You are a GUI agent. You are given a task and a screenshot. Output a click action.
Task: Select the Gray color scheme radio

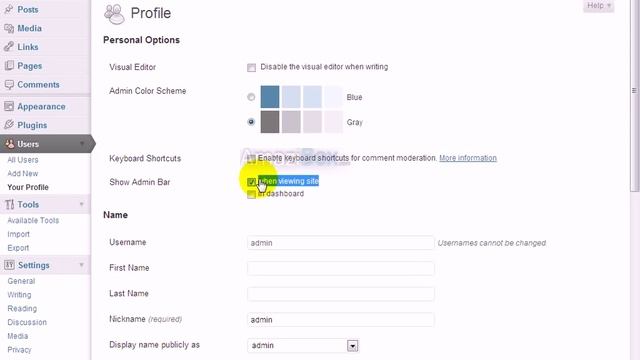tap(251, 122)
